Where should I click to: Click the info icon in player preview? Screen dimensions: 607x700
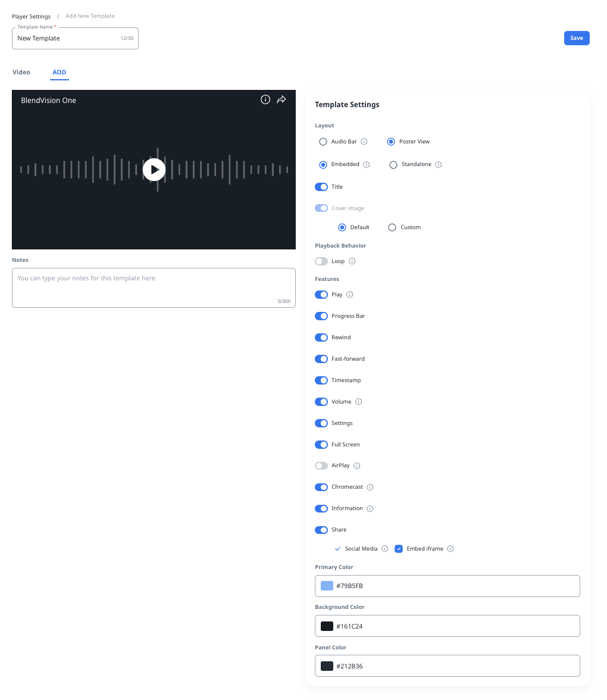click(x=265, y=99)
